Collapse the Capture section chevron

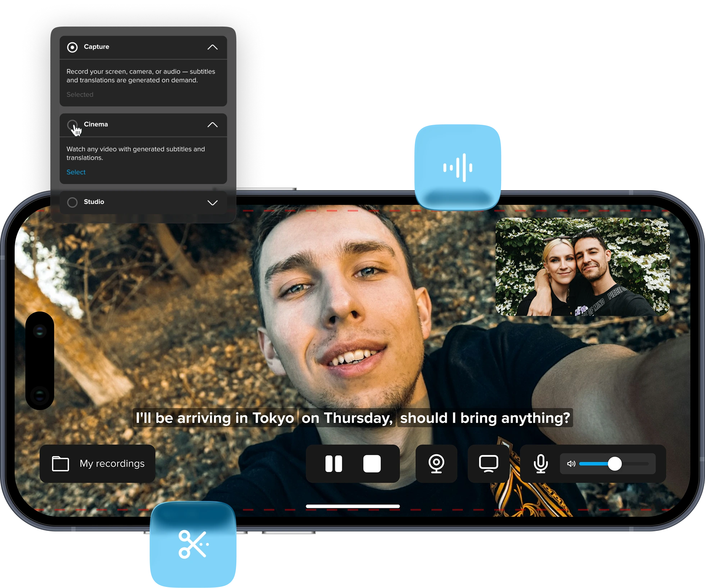pyautogui.click(x=213, y=47)
